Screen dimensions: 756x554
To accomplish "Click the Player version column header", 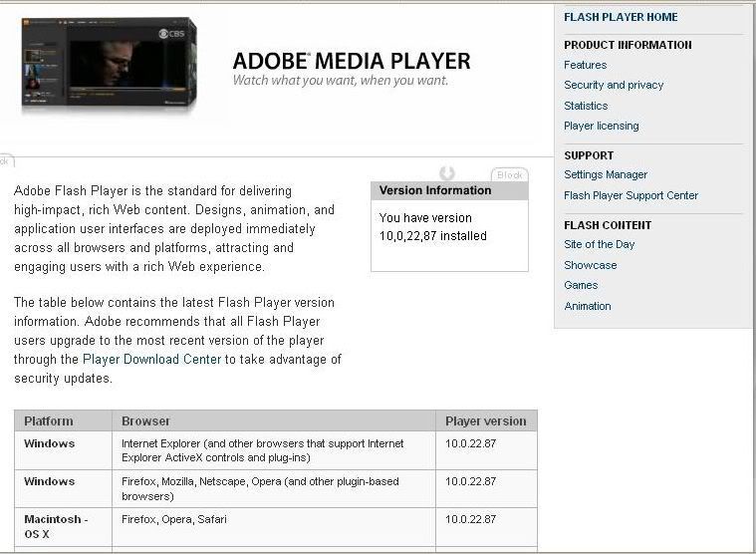I will [485, 420].
